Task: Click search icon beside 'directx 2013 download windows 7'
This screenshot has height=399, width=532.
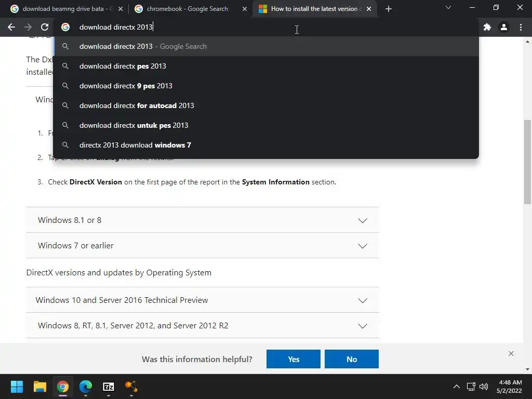Action: 65,144
